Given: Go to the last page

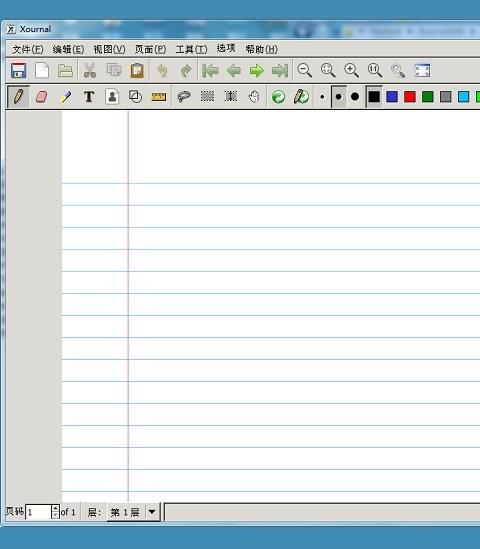Looking at the screenshot, I should pyautogui.click(x=280, y=70).
